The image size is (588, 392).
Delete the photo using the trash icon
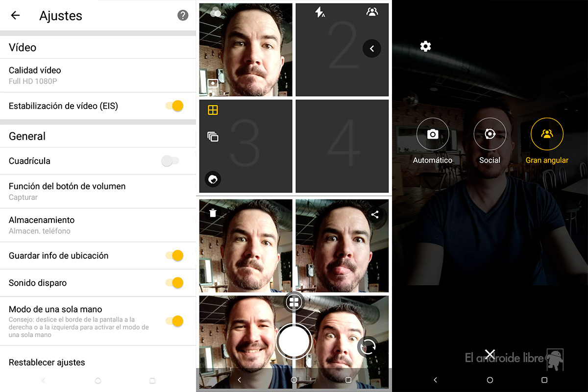213,213
